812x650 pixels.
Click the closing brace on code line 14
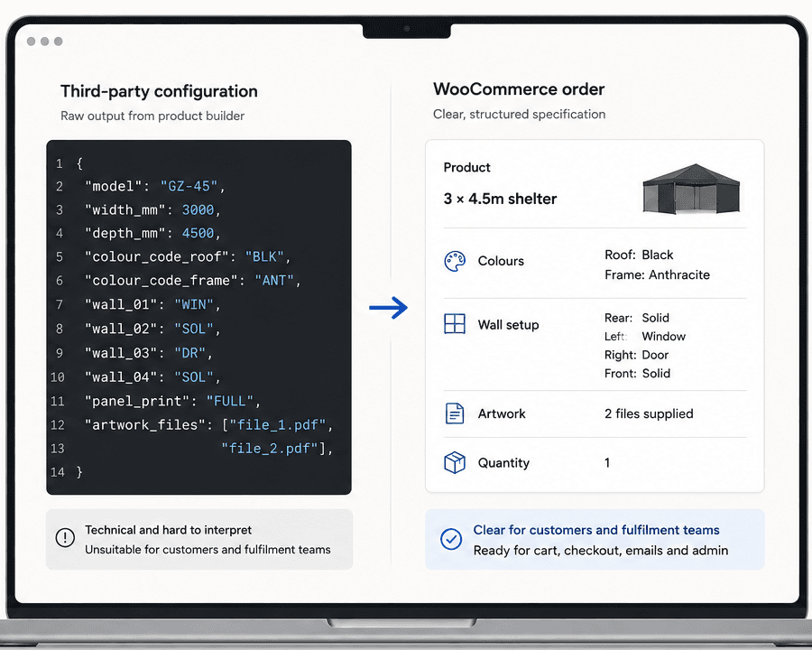click(79, 471)
